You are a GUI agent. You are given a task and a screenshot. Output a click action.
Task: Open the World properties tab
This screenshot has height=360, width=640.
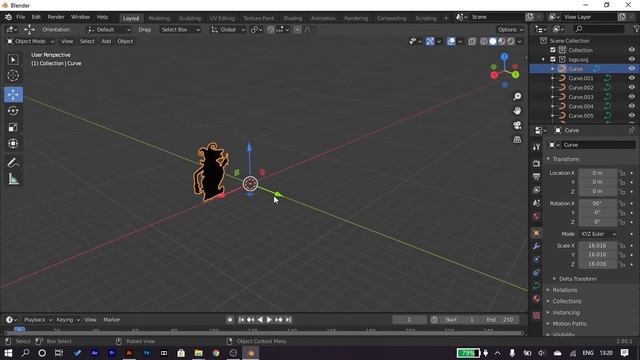pos(536,216)
